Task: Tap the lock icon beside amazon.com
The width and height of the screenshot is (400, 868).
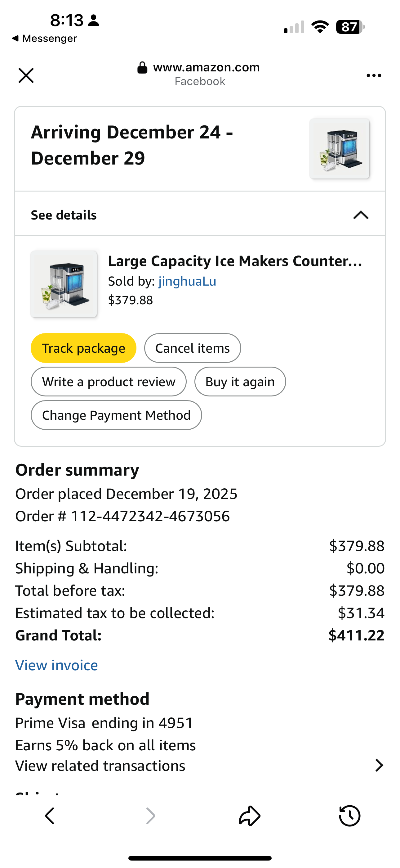Action: coord(142,68)
